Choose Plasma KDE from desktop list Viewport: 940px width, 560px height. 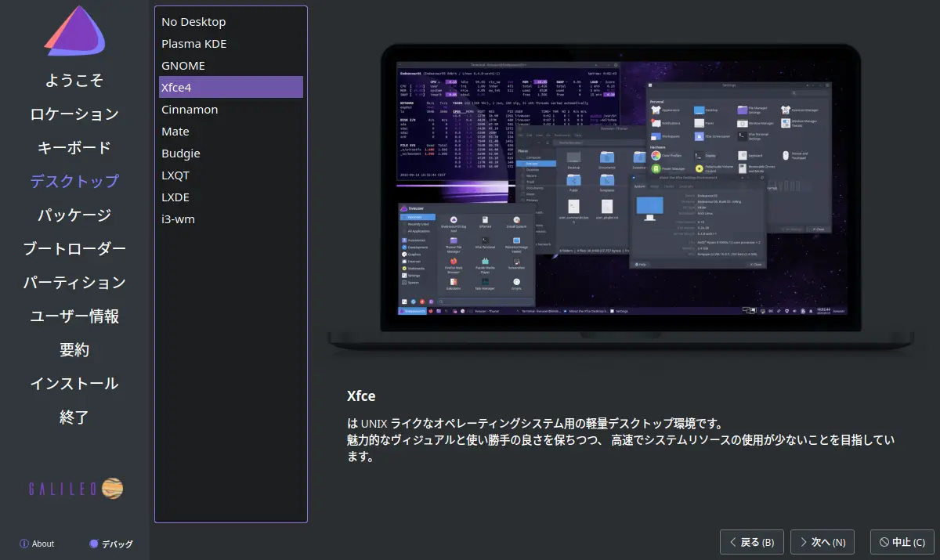click(193, 44)
